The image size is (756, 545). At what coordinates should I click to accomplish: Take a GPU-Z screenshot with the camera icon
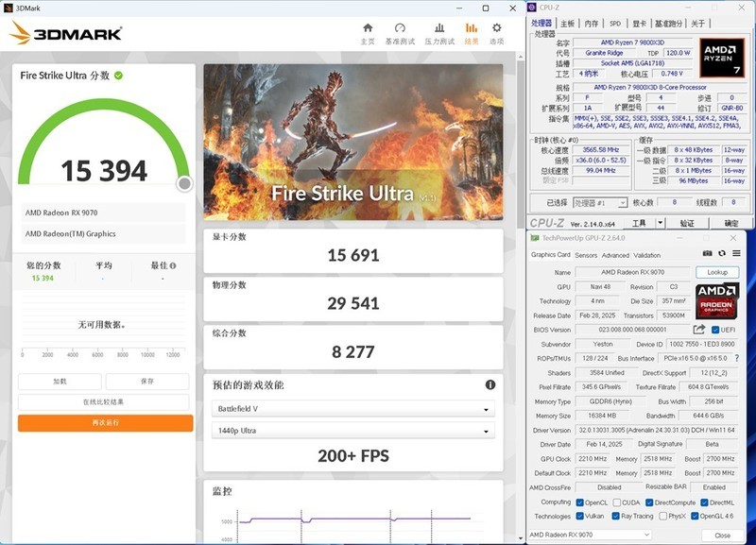707,253
